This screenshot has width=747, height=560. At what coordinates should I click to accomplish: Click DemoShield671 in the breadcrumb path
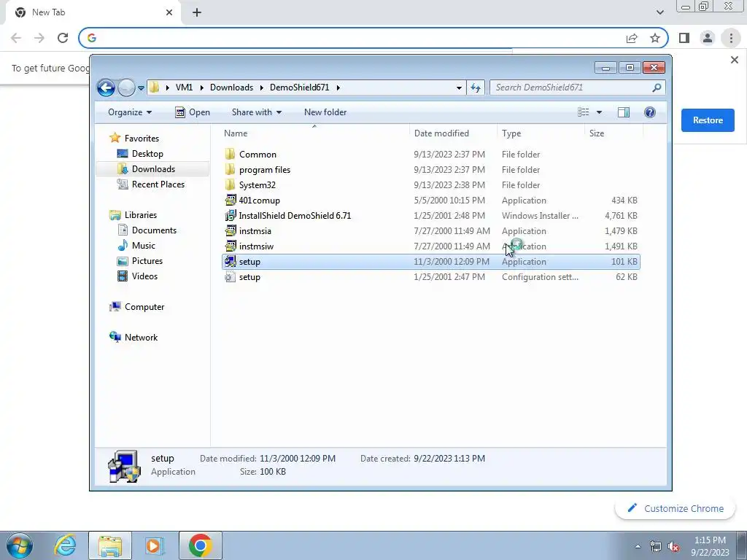[299, 87]
